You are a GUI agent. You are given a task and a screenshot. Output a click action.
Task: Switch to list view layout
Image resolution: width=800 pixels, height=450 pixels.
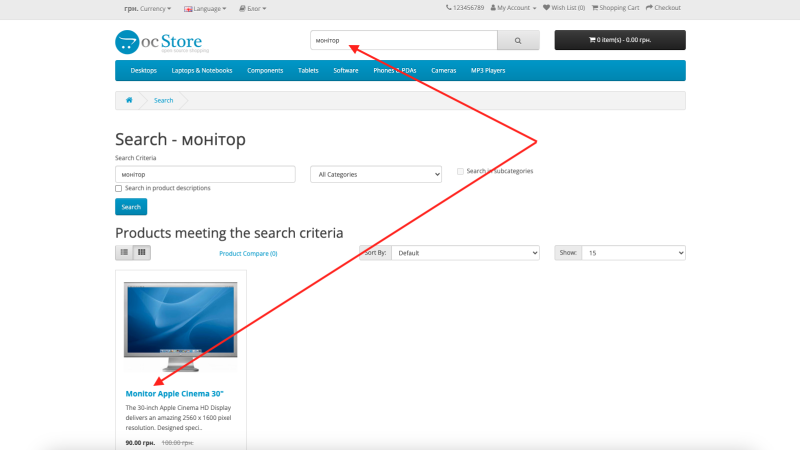[x=124, y=252]
